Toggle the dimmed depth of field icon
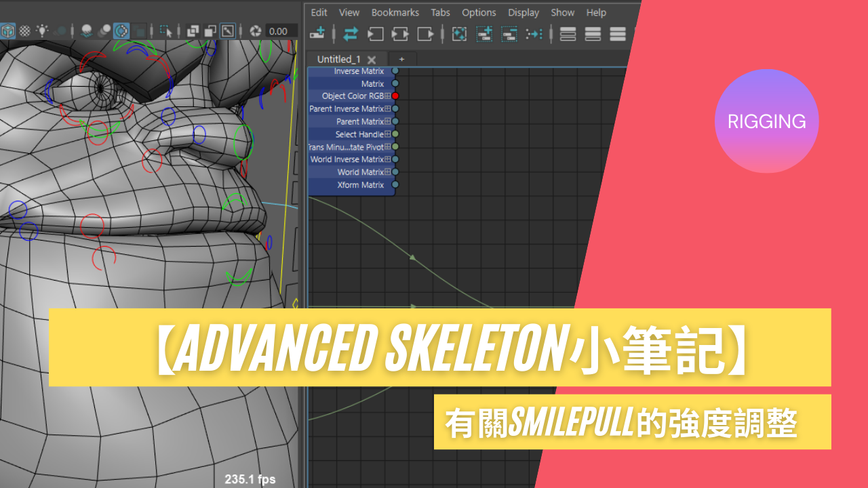Image resolution: width=868 pixels, height=488 pixels. click(139, 30)
